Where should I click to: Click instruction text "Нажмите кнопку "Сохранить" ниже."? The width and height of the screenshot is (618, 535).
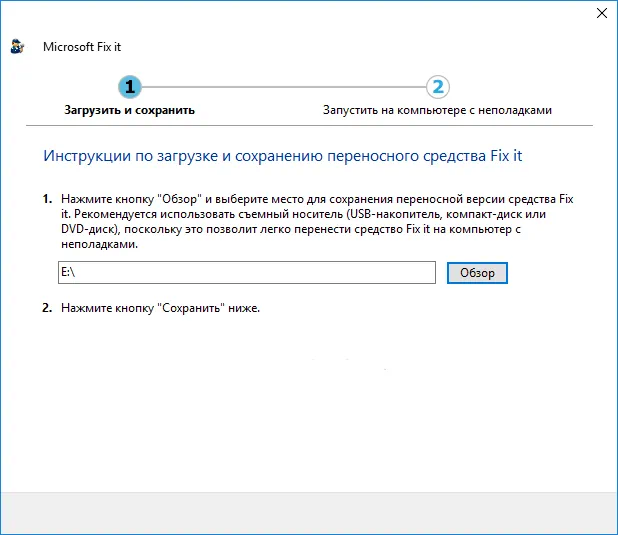pyautogui.click(x=160, y=308)
